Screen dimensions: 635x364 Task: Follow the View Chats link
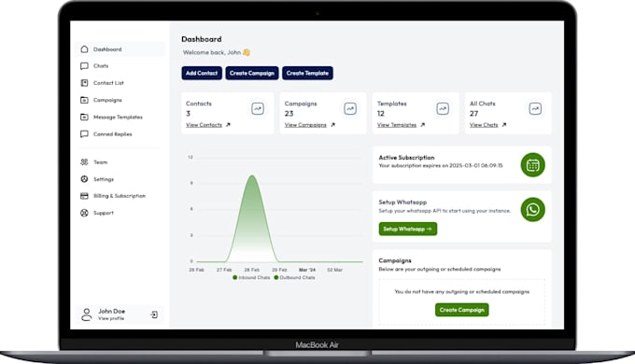coord(484,125)
